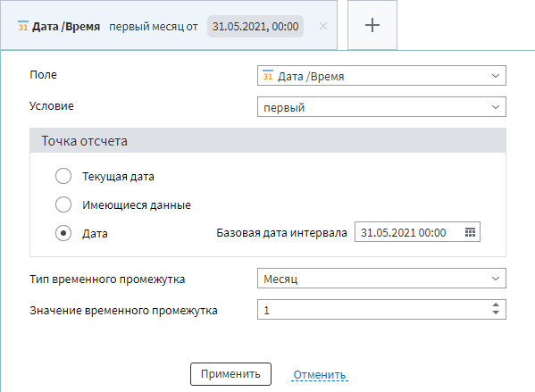The image size is (535, 392).
Task: Click the Имеющиеся данные label text
Action: coord(137,205)
